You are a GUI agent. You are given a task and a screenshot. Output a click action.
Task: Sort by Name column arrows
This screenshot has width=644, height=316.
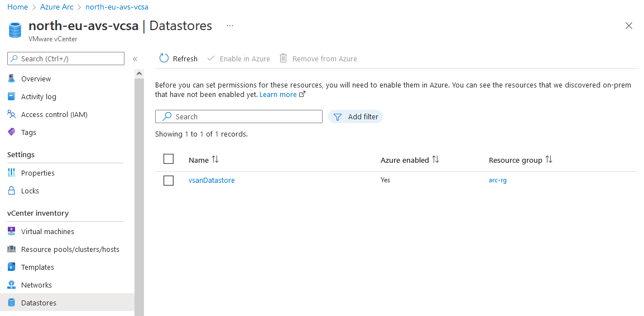[215, 159]
